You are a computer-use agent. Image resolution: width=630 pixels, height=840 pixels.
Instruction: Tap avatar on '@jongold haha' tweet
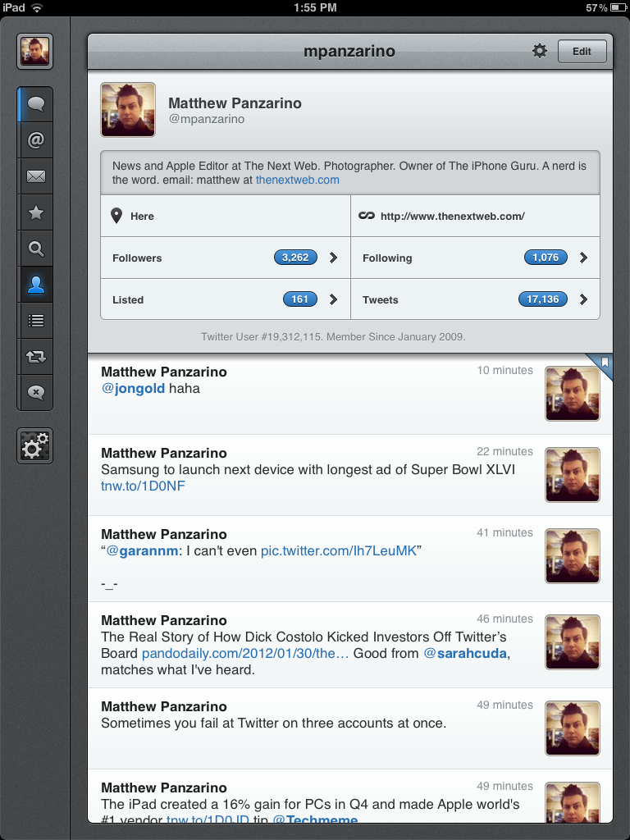click(x=572, y=394)
